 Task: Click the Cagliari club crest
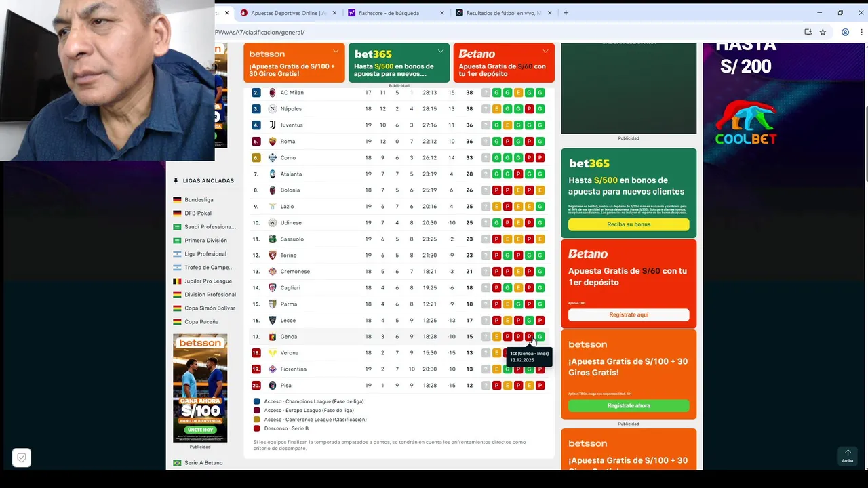tap(273, 288)
